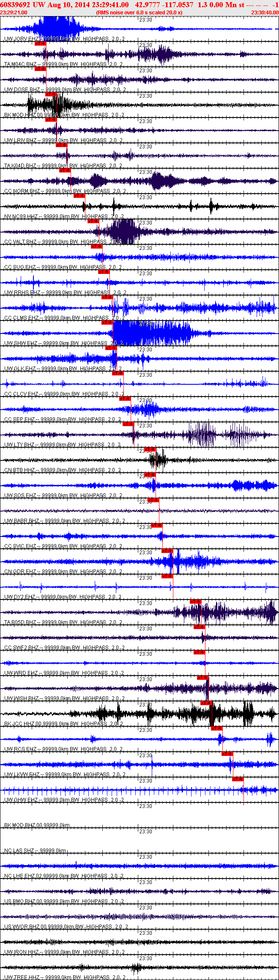This screenshot has height=980, width=279.
Task: Select the 'UW GLK EHZ' station label
Action: [20, 369]
